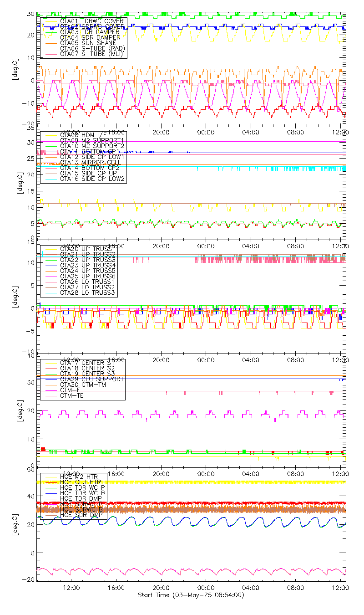Pick the OTA23 UP TRUSS4 legend label
Image resolution: width=364 pixels, height=615 pixels.
(x=88, y=265)
